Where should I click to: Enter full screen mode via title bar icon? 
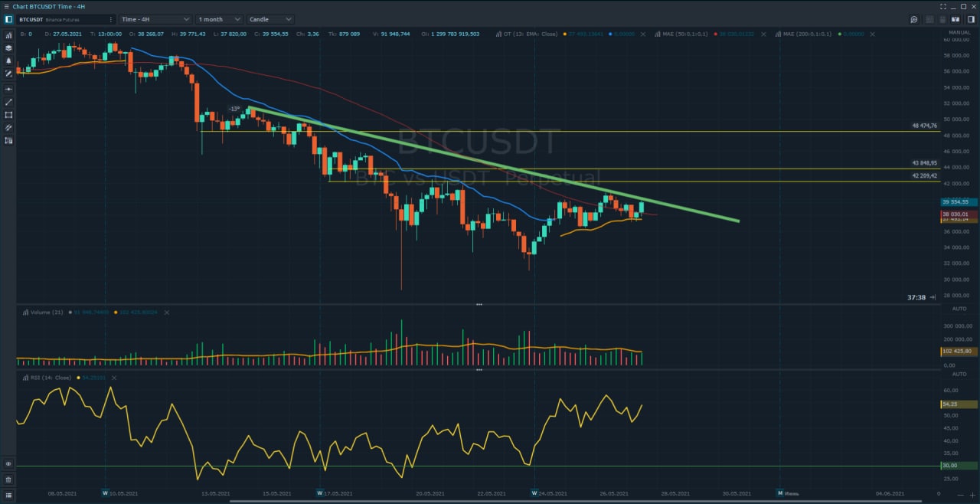tap(943, 6)
